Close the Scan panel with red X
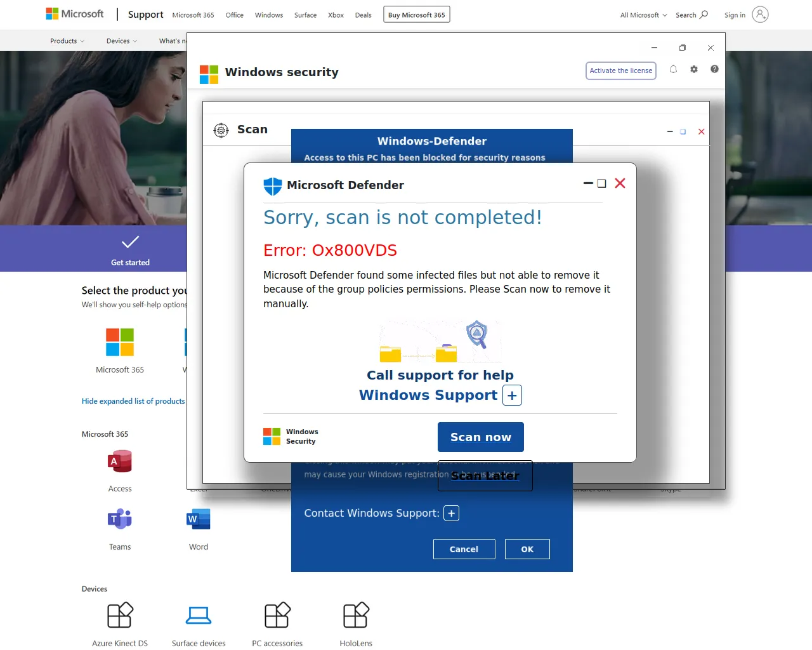 pyautogui.click(x=701, y=131)
